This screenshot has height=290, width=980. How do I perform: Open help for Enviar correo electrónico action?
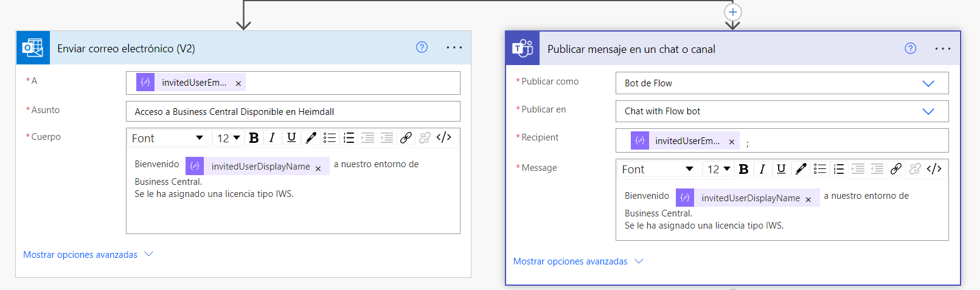pyautogui.click(x=422, y=47)
